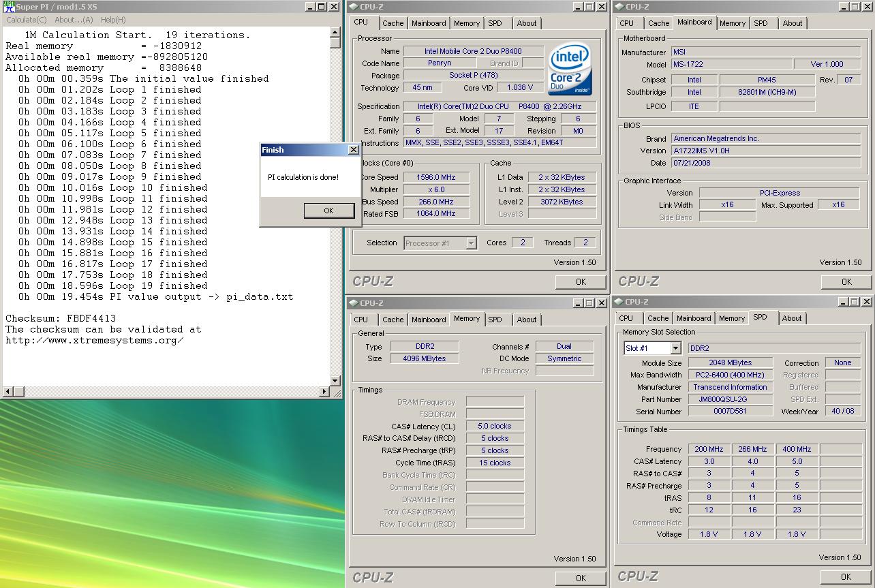Click the Dual channels field

click(564, 346)
